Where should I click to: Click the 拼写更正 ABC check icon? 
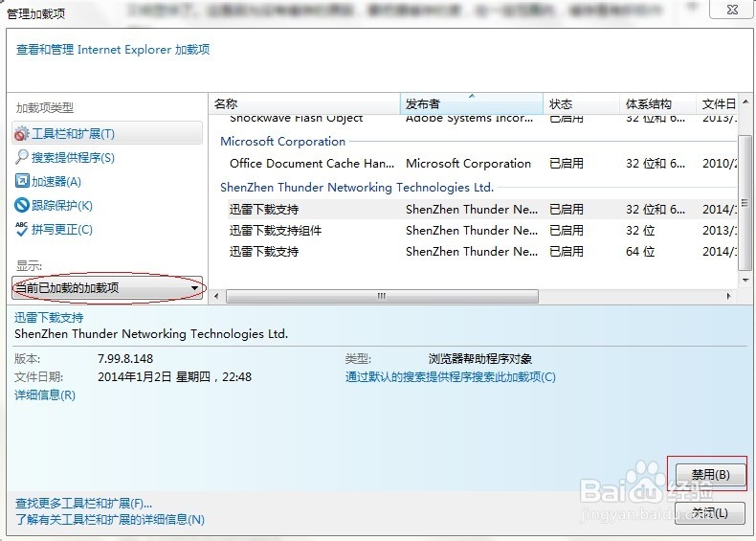22,229
